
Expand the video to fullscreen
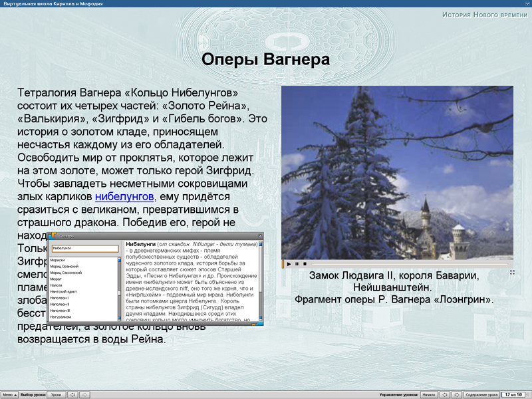click(x=513, y=271)
